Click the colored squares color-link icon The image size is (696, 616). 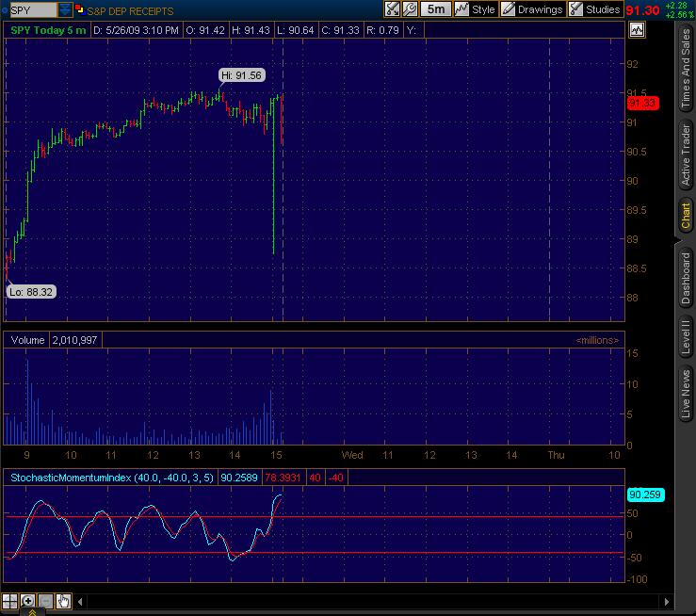[x=80, y=8]
